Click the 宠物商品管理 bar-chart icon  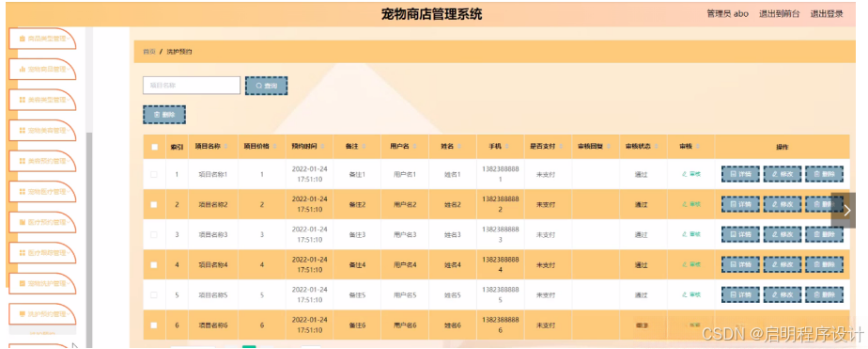tap(23, 70)
